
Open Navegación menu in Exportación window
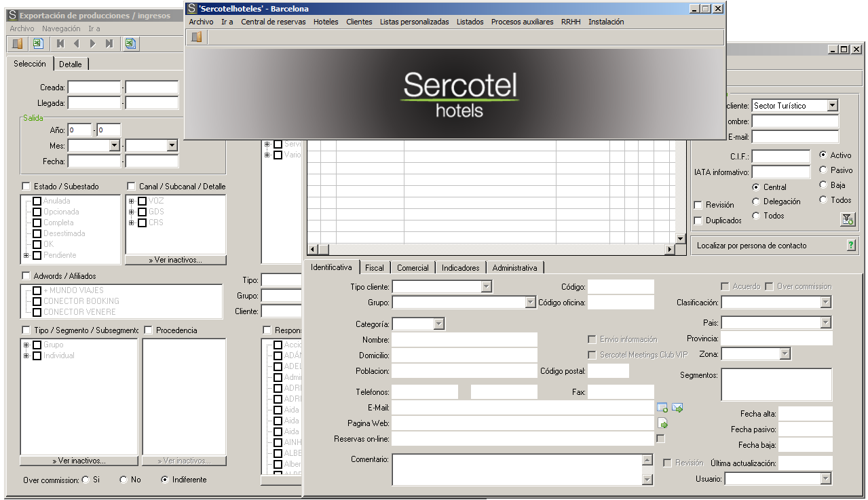tap(61, 28)
